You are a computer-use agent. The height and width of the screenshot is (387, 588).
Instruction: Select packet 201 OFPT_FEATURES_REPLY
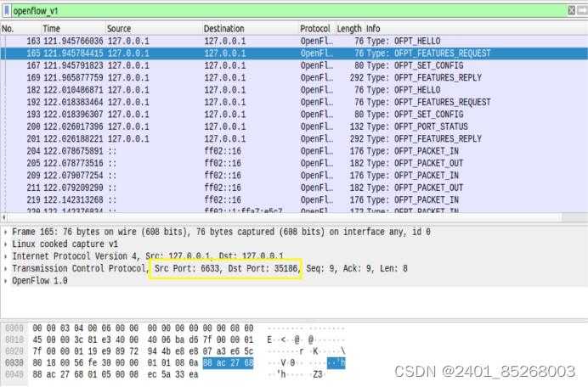(294, 139)
